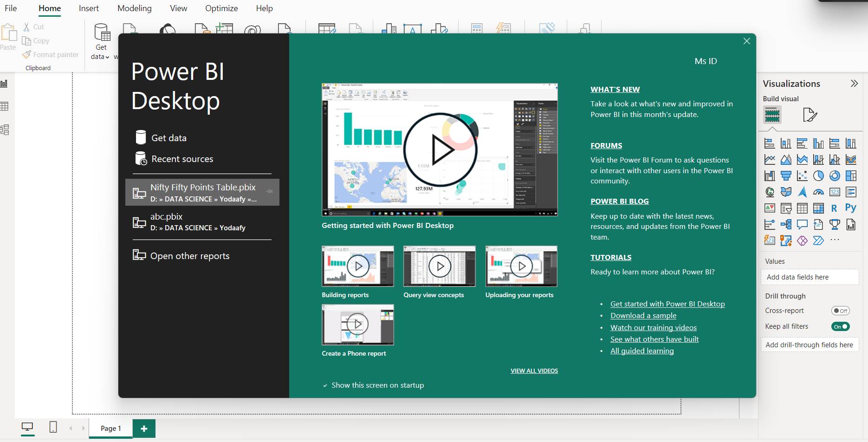868x442 pixels.
Task: Select the Ribbon chart visual
Action: [851, 160]
